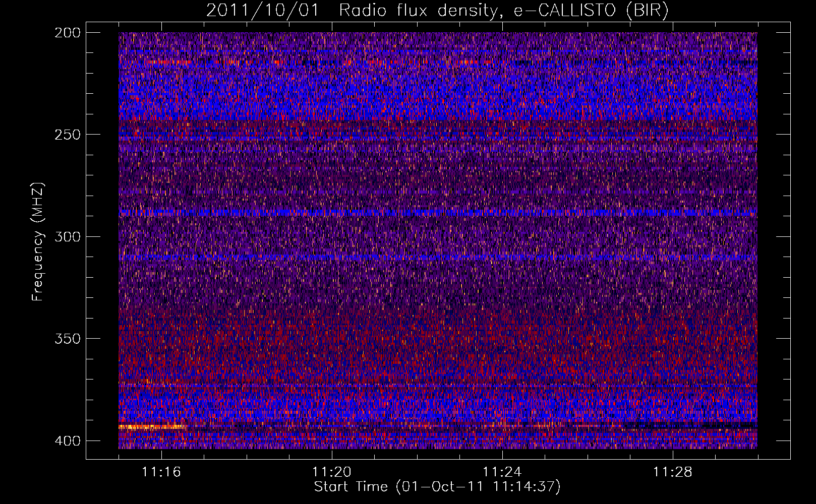Click the 250 frequency tick label
816x504 pixels.
[x=67, y=135]
